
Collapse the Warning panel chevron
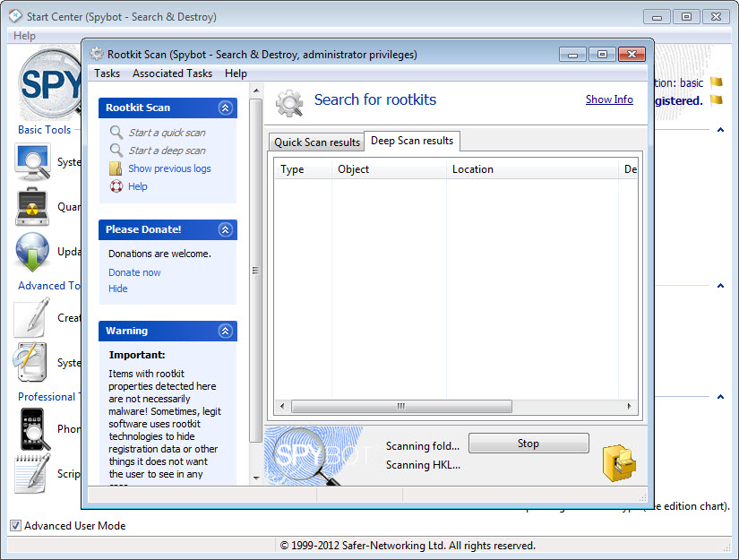click(225, 331)
